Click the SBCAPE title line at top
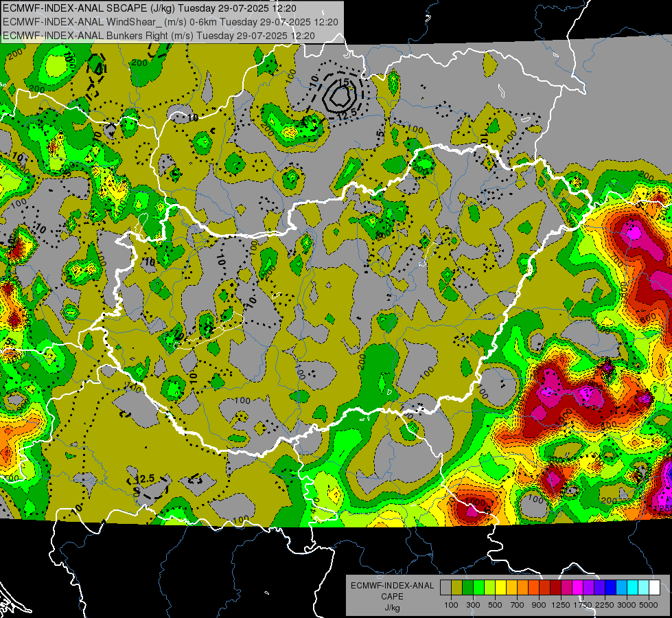The image size is (672, 618). pyautogui.click(x=149, y=8)
